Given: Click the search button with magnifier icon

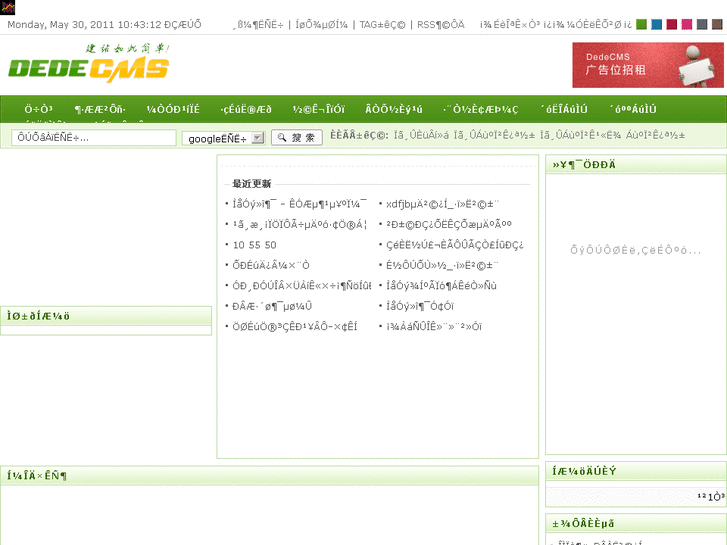Looking at the screenshot, I should (x=297, y=138).
